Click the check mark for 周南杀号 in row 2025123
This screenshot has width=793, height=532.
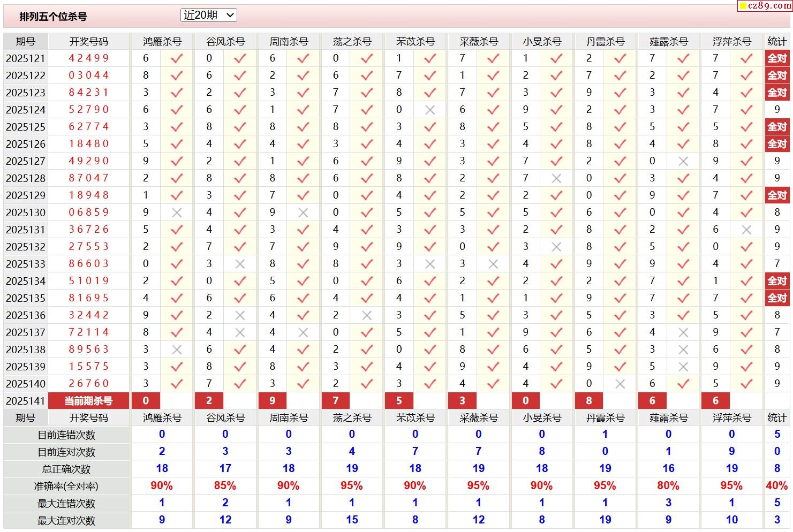(x=303, y=93)
